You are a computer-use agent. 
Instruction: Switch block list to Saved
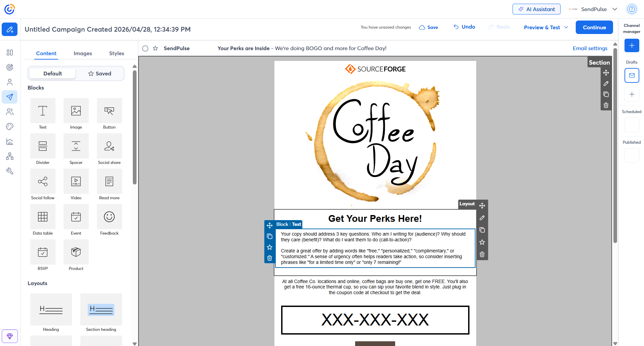100,73
